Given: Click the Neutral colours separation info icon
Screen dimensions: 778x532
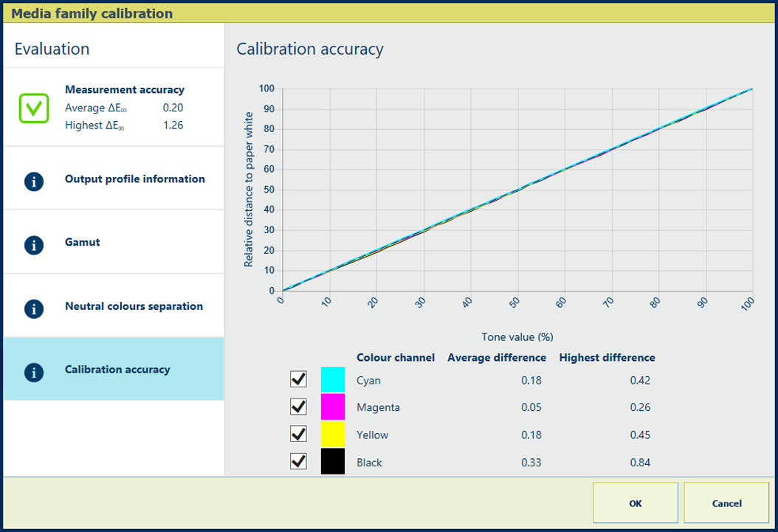Looking at the screenshot, I should (x=34, y=308).
